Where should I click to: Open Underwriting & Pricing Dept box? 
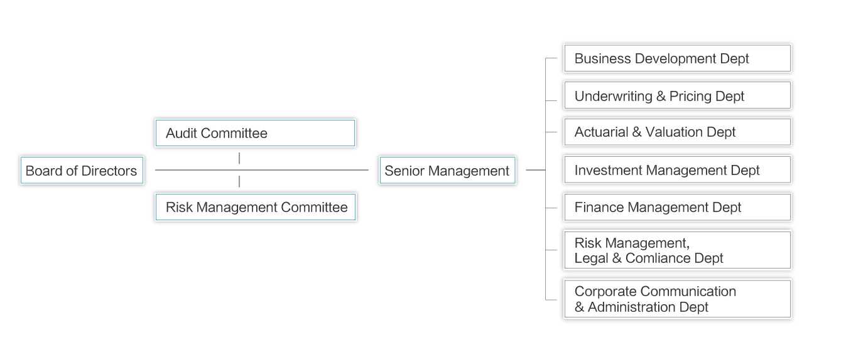(x=677, y=96)
